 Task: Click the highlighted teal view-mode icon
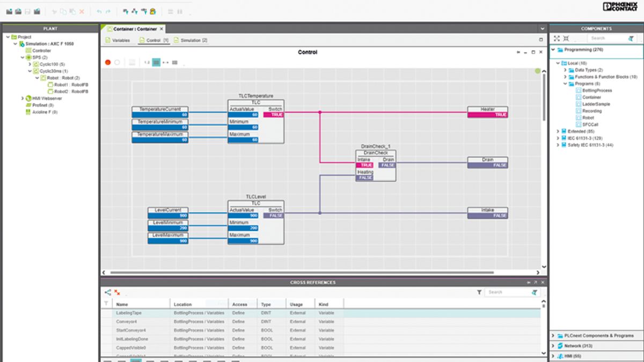click(x=156, y=62)
